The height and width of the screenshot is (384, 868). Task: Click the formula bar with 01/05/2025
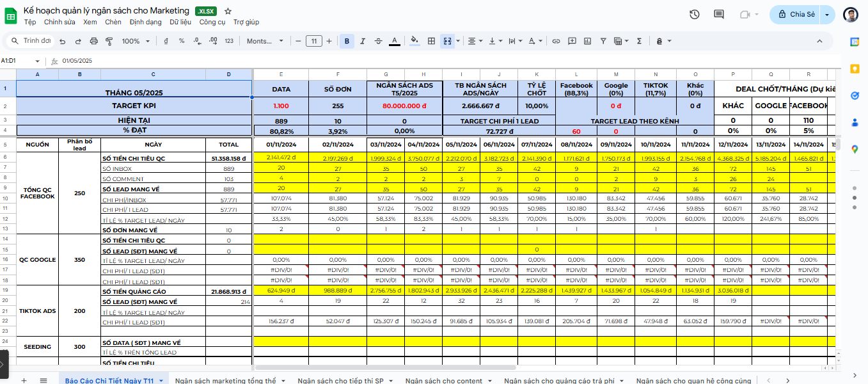[x=448, y=61]
